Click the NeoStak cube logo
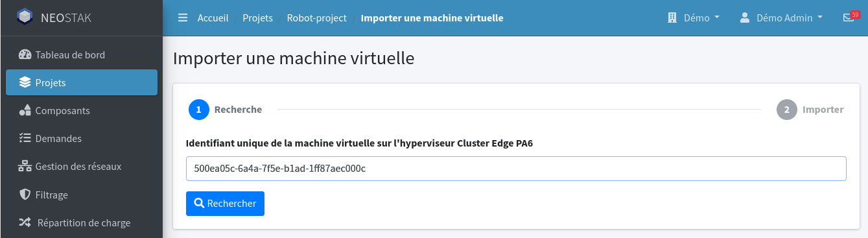 click(x=25, y=17)
